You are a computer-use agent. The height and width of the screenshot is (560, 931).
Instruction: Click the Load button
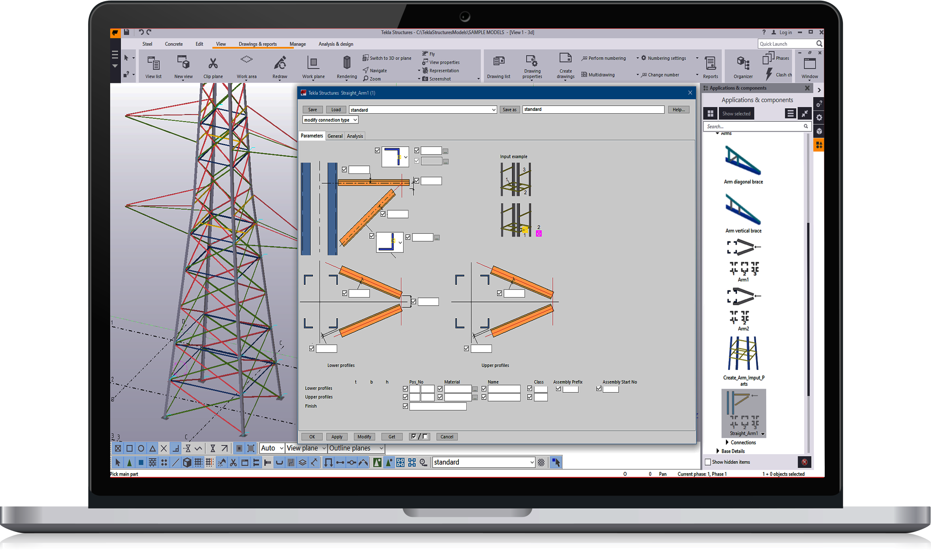[336, 110]
